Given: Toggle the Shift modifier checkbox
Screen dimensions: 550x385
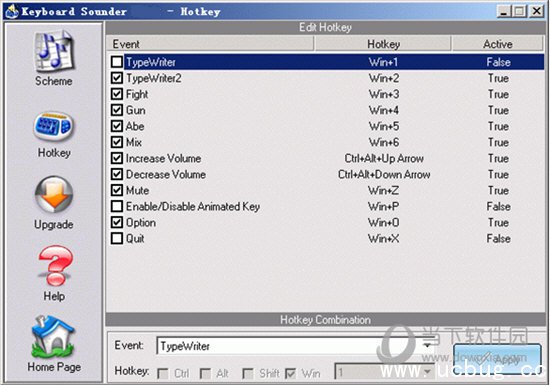Looking at the screenshot, I should point(248,374).
